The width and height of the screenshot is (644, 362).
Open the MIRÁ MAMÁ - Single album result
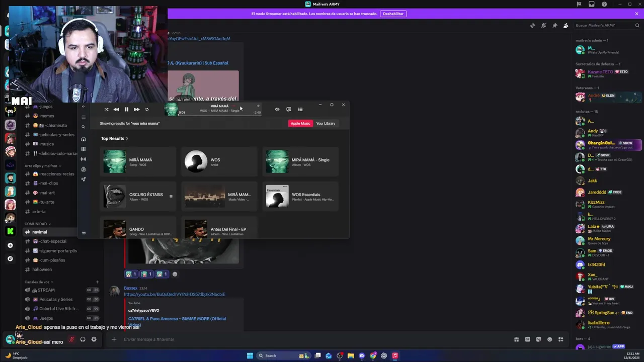(301, 162)
